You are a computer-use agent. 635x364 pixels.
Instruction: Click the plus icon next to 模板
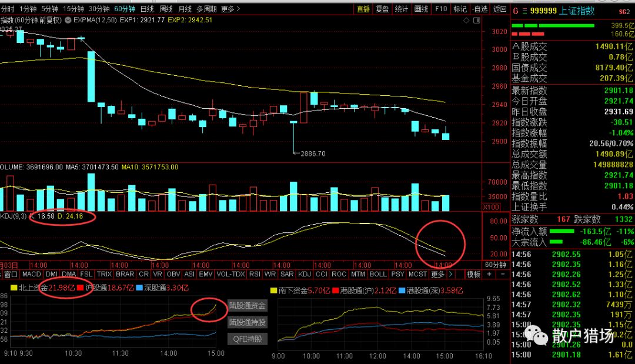489,274
